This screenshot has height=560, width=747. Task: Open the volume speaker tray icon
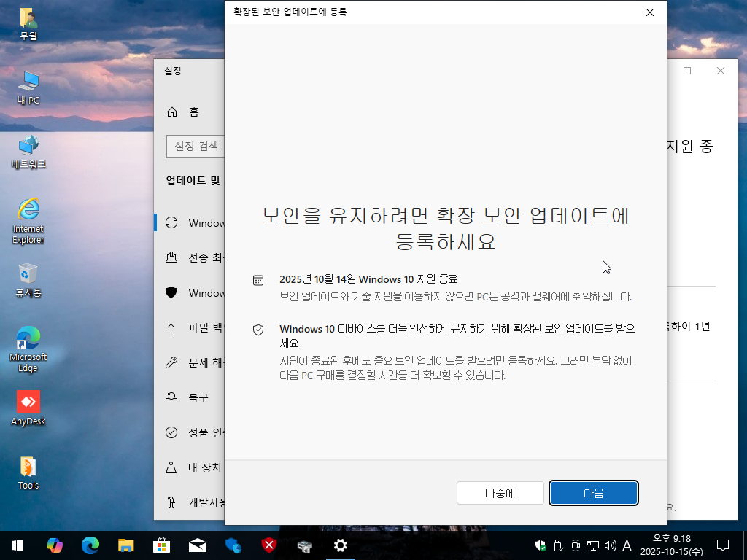click(610, 545)
